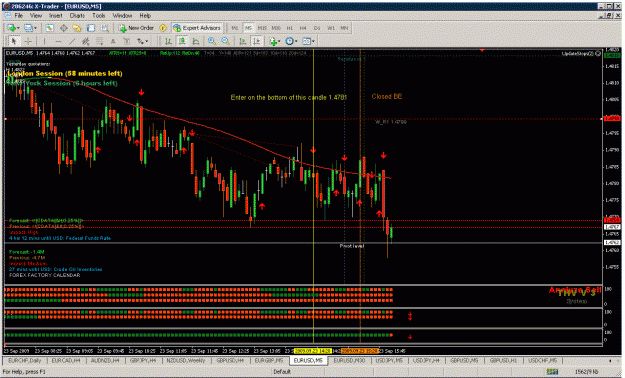Show the Terminal panel
The image size is (625, 378).
coord(91,28)
